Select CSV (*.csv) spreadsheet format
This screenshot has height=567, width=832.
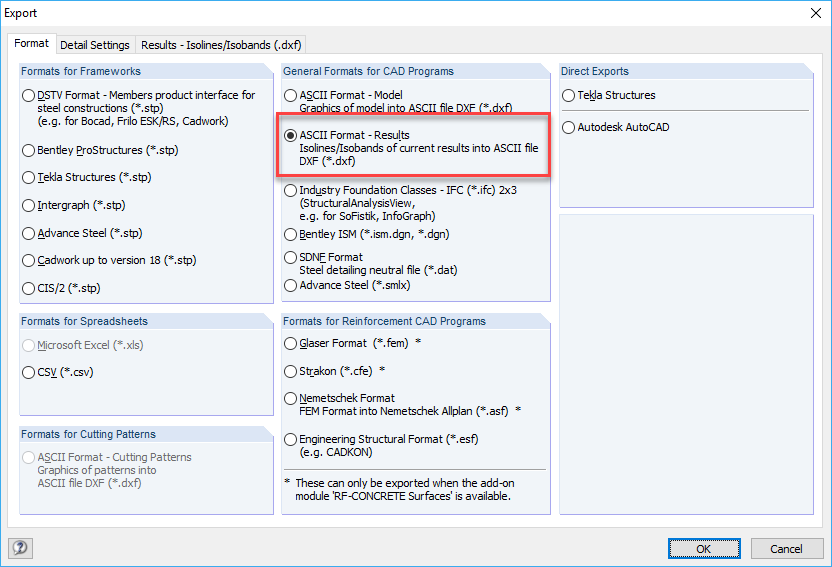29,372
